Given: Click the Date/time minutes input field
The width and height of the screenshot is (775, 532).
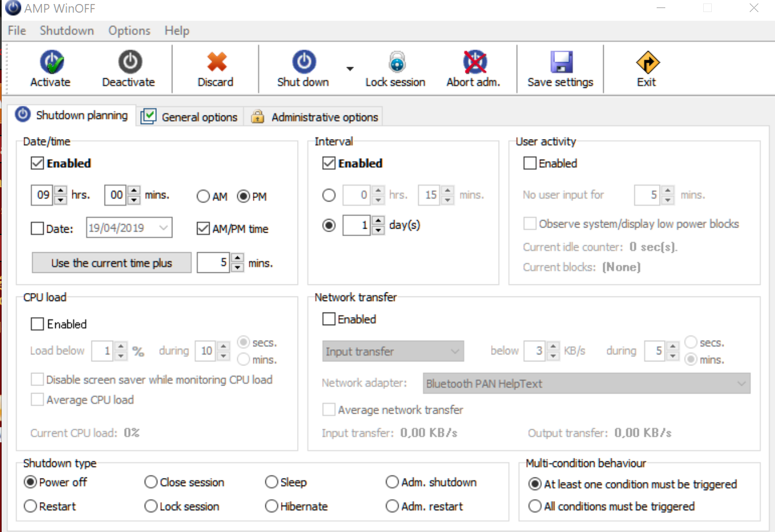Looking at the screenshot, I should 116,195.
